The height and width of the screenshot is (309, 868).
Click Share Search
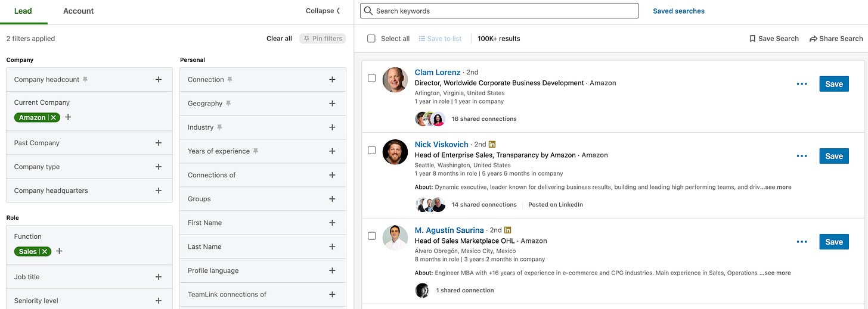pos(836,38)
